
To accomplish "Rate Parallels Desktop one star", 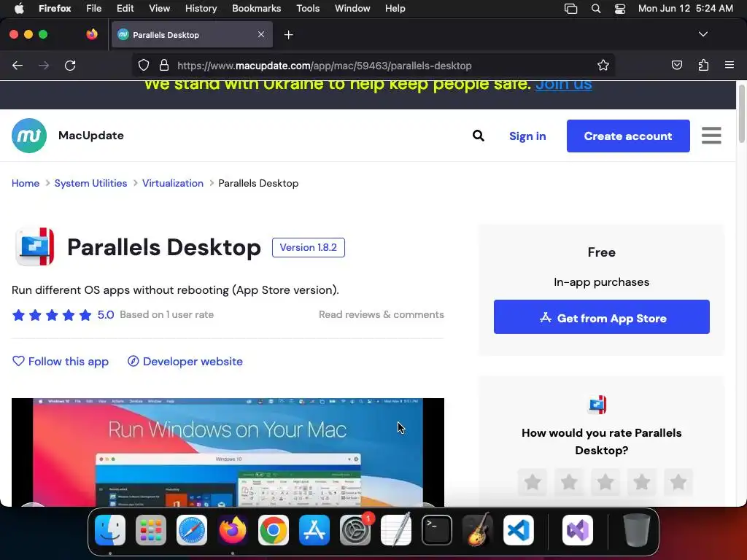I will [532, 482].
